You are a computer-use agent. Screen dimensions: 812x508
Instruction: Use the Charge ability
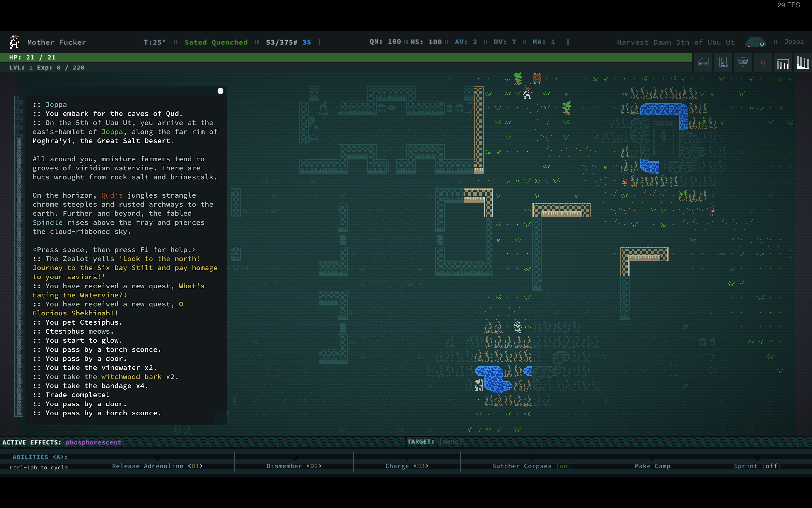[407, 466]
